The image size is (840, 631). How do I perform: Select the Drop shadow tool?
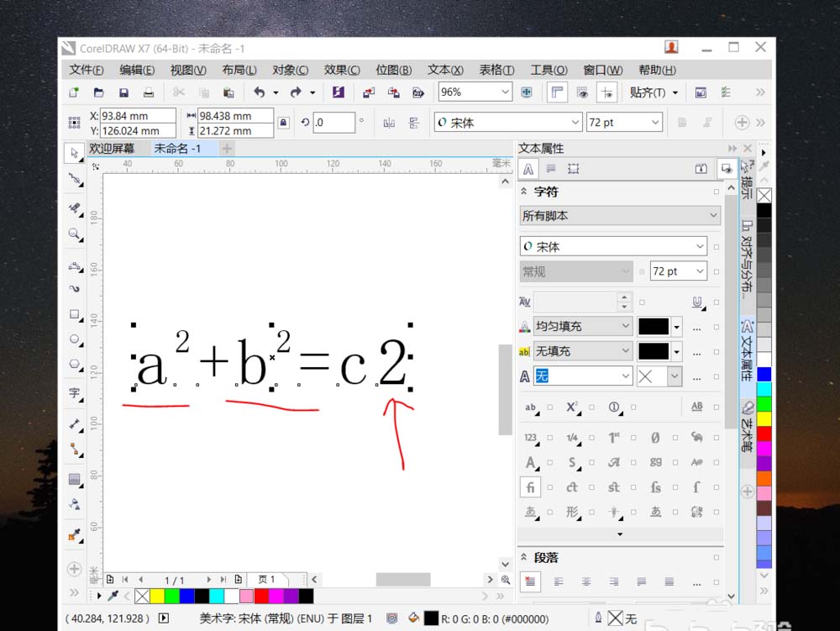(x=75, y=480)
